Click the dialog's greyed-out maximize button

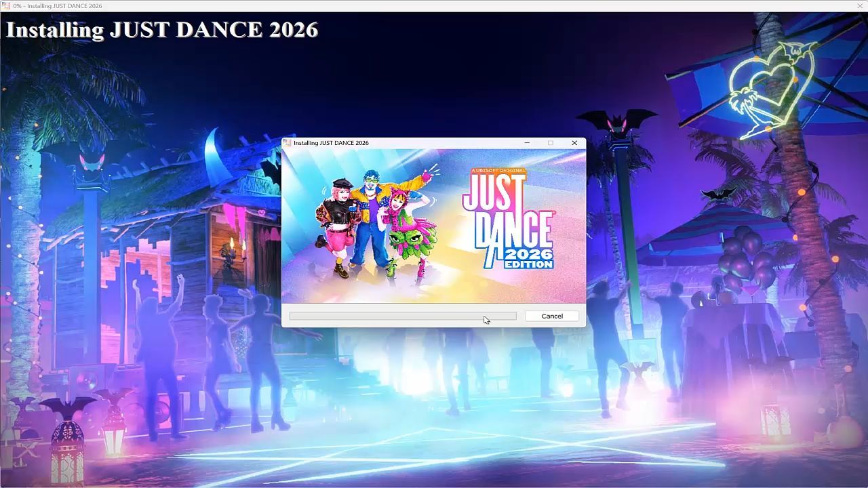(x=551, y=143)
